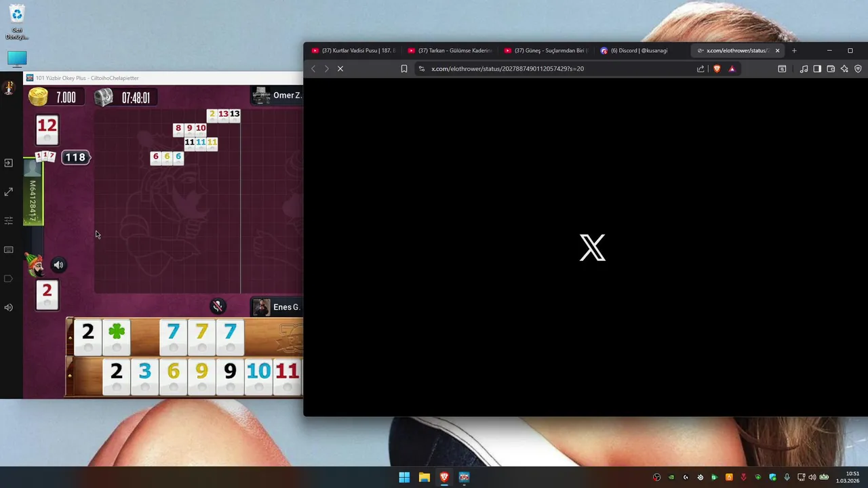Select the black 9 tile on the rack
Screen dimensions: 868x488
(230, 376)
